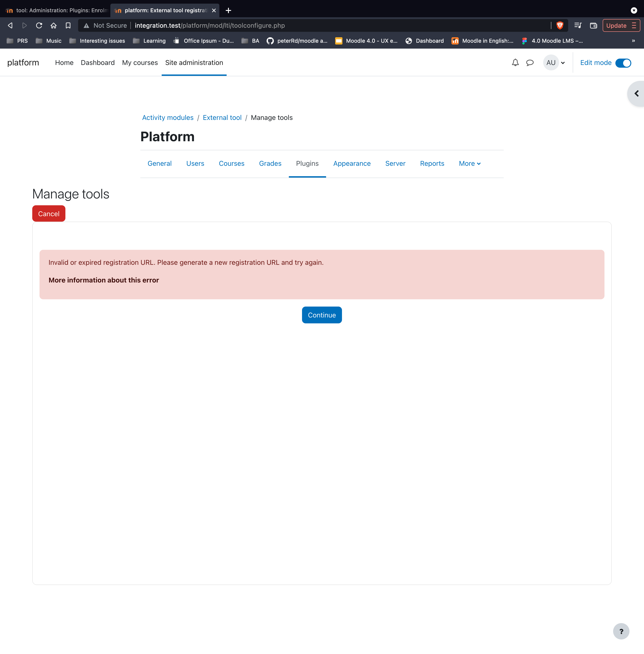Viewport: 644px width, 654px height.
Task: Toggle the Edit mode switch
Action: pos(623,63)
